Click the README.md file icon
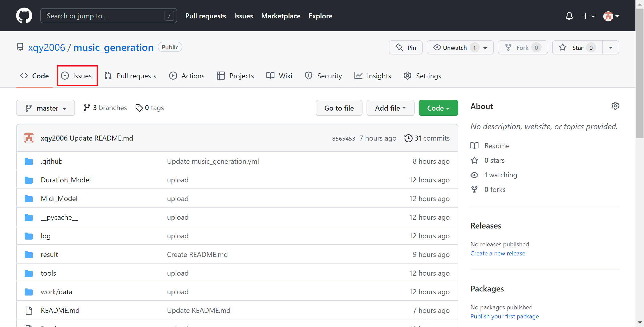Viewport: 644px width, 327px height. tap(29, 310)
